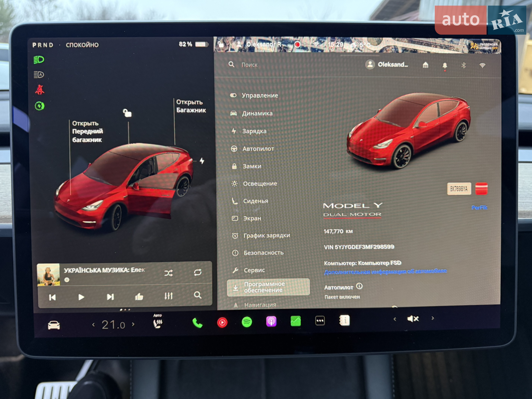The image size is (532, 399).
Task: Play the current track
Action: pos(81,297)
